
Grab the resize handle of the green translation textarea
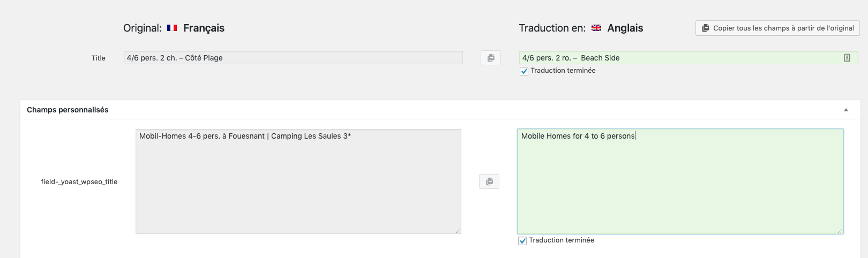pyautogui.click(x=841, y=231)
